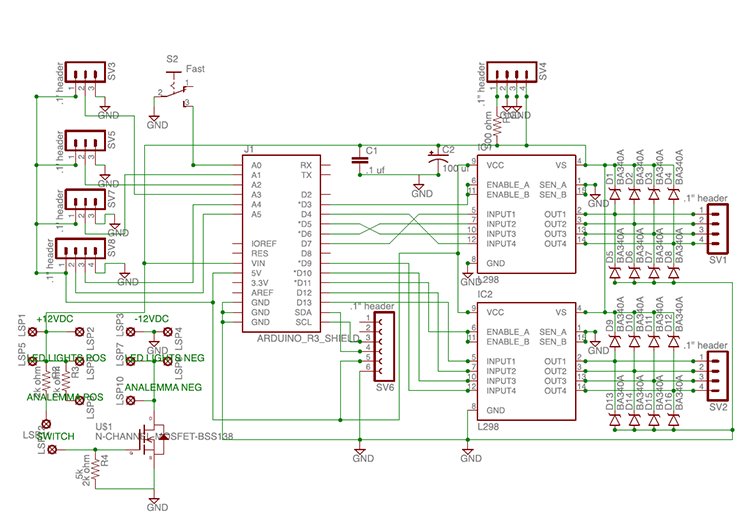This screenshot has width=750, height=530.
Task: Click the C1 capacitor symbol
Action: pos(360,160)
